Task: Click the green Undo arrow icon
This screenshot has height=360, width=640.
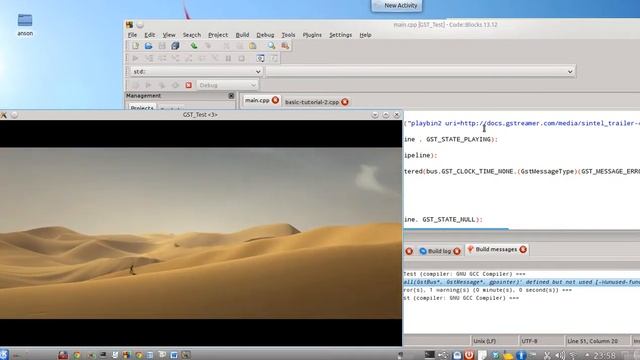Action: (x=194, y=46)
